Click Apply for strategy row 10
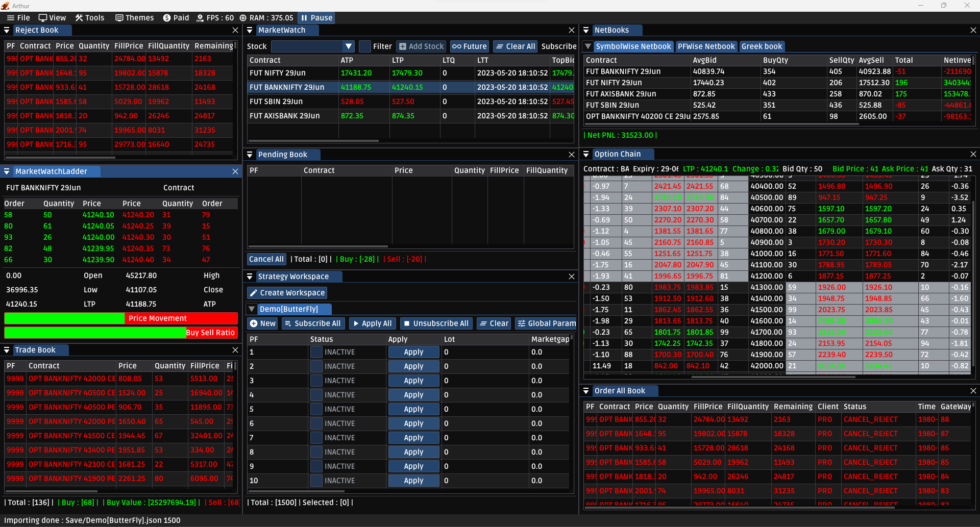 click(x=413, y=481)
